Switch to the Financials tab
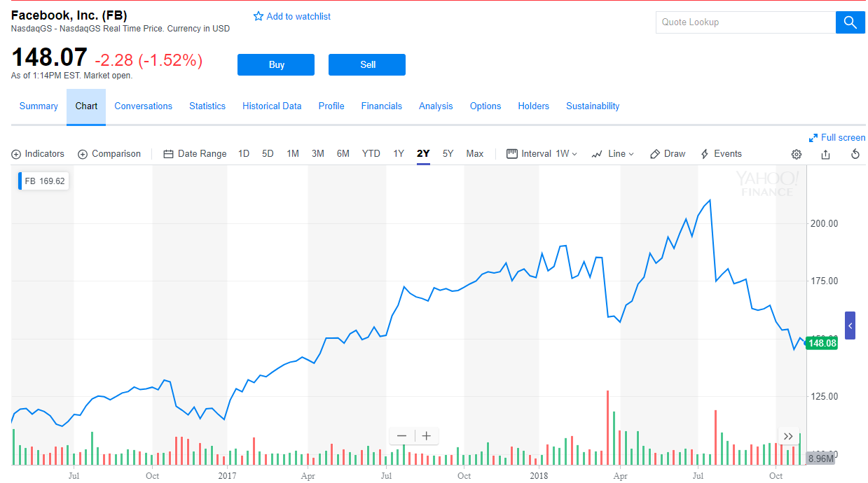 tap(381, 106)
